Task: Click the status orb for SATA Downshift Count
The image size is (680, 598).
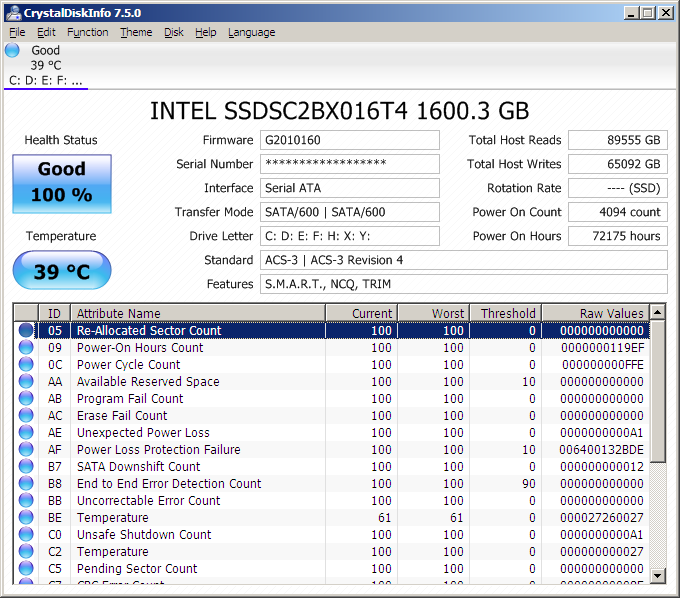Action: [x=26, y=467]
